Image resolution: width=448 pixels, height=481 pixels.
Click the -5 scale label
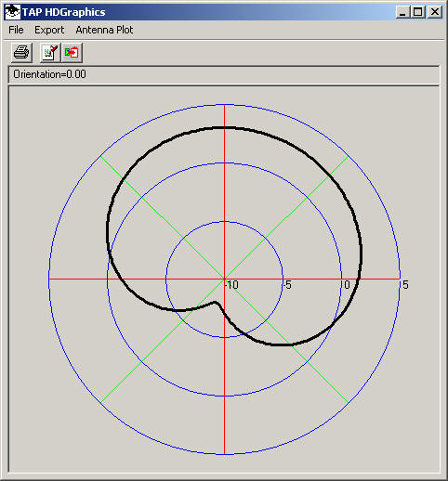(288, 285)
